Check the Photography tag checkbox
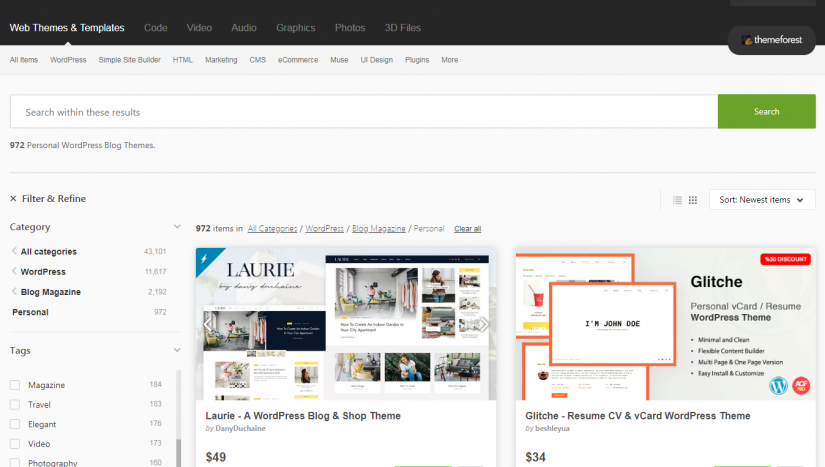This screenshot has height=467, width=825. [x=15, y=463]
